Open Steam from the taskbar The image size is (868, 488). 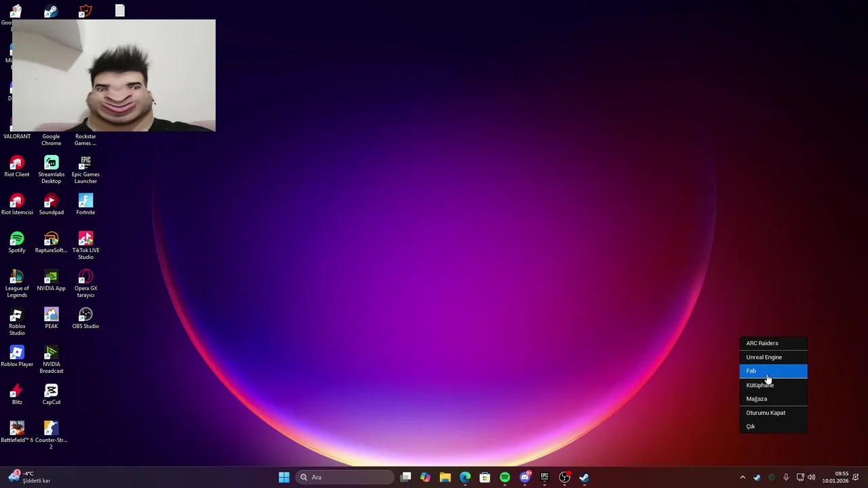point(584,477)
